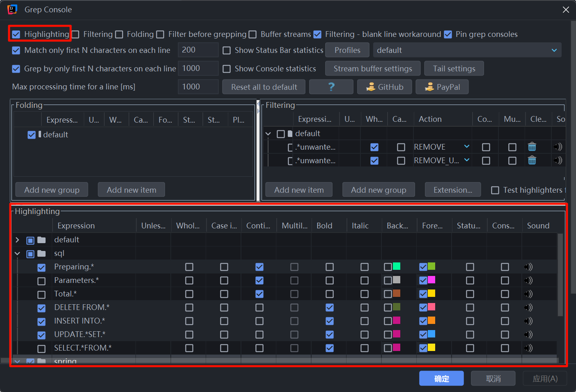Click the speaker icon on the Preparing.* row
The height and width of the screenshot is (392, 576).
click(x=528, y=267)
